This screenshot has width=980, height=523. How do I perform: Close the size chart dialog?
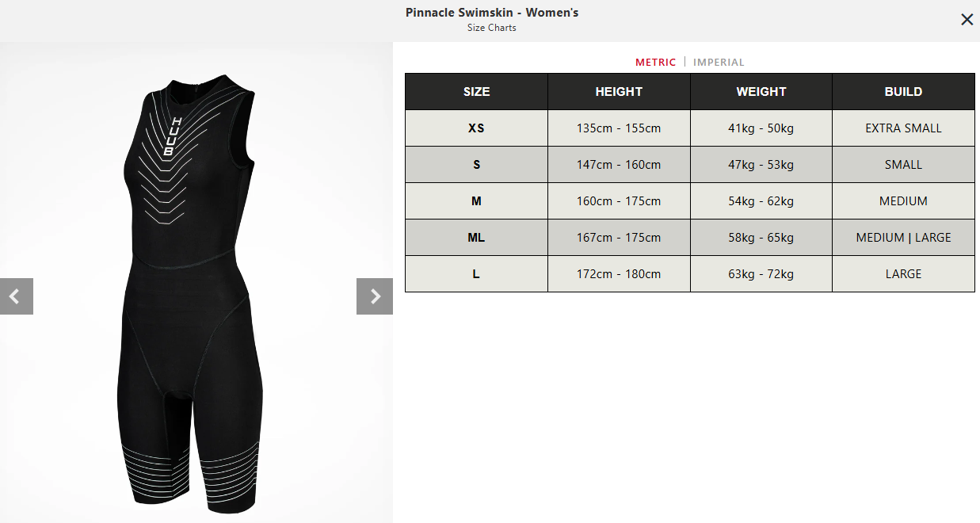(967, 20)
